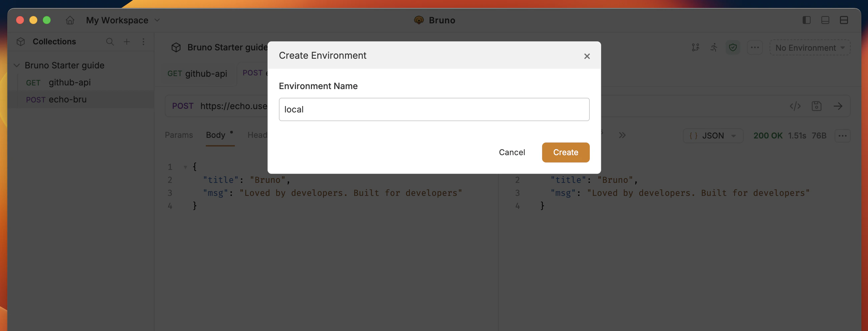
Task: Save the request with the save icon
Action: (816, 106)
